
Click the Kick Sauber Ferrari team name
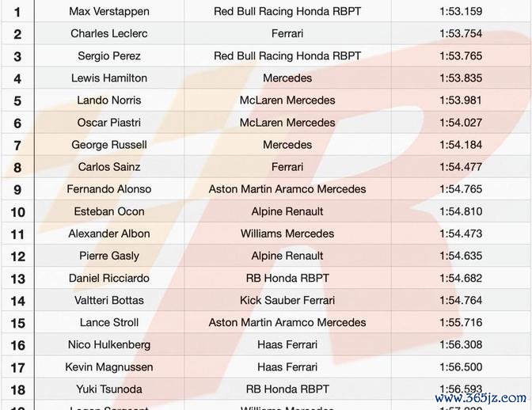(287, 300)
